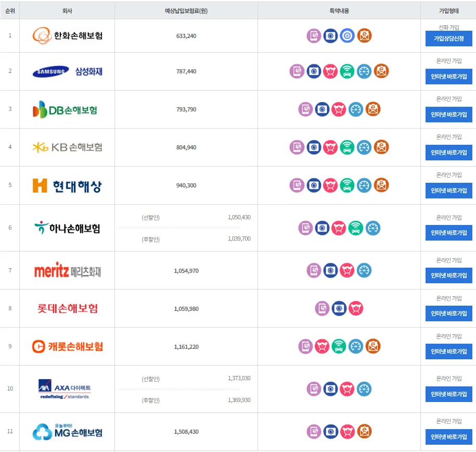Click 인터넷 바로가입 button for MG손해보험
This screenshot has height=452, width=476.
point(448,437)
